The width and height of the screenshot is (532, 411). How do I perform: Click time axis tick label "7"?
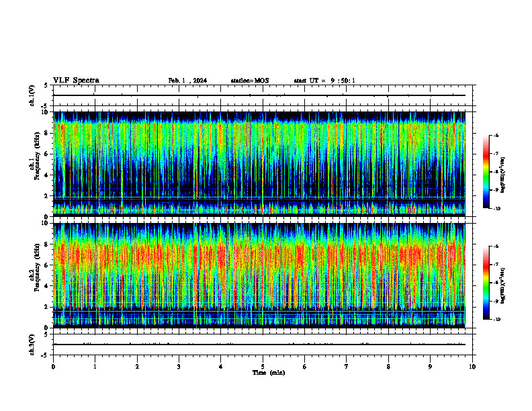point(347,367)
